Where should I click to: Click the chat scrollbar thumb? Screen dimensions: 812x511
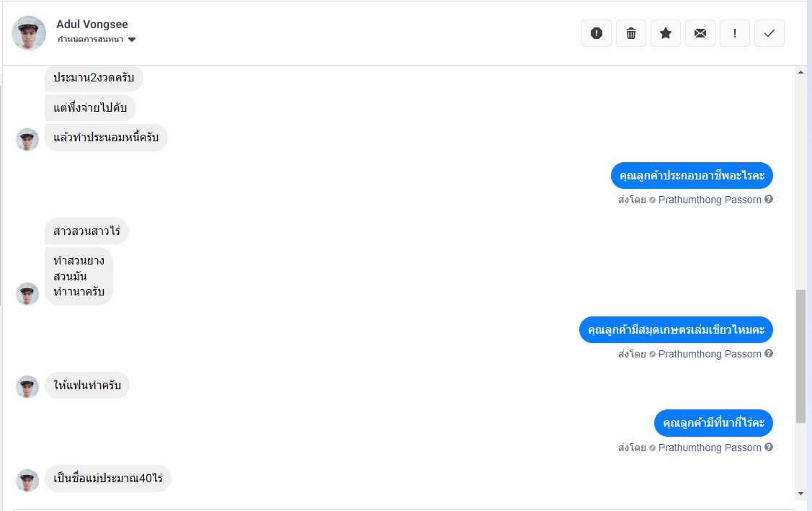800,356
